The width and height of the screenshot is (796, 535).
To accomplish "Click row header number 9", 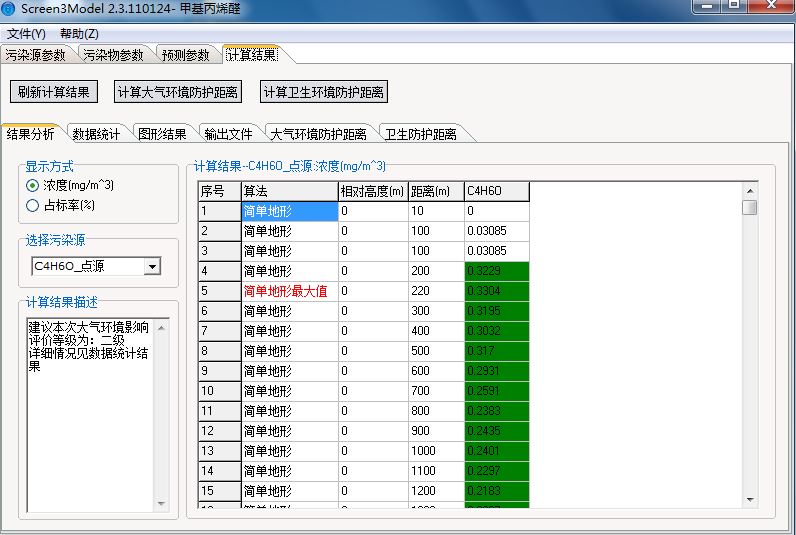I will click(x=219, y=371).
